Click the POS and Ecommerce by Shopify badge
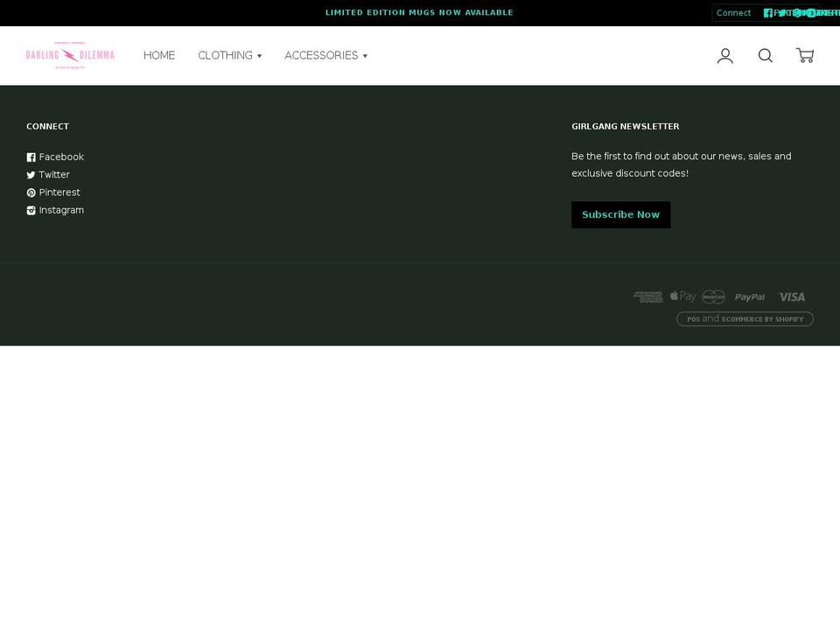This screenshot has width=840, height=630. pos(745,318)
